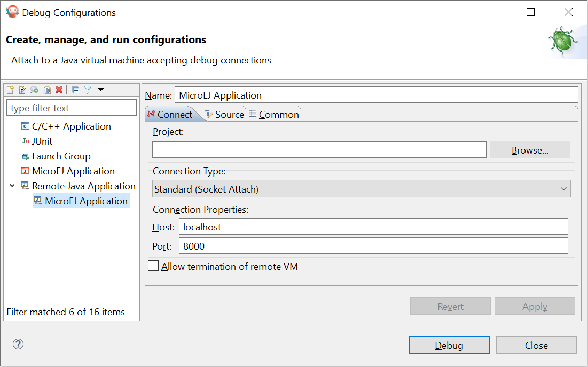
Task: Click in the Port field
Action: tap(373, 246)
